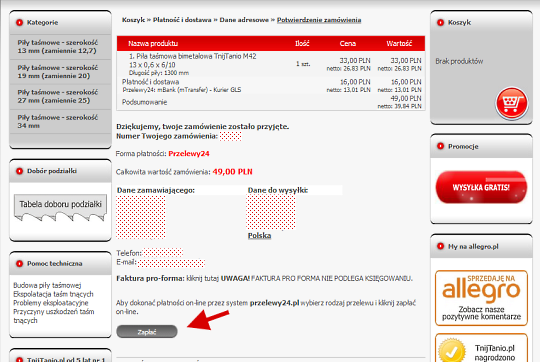Click the Polska country link

coord(259,236)
